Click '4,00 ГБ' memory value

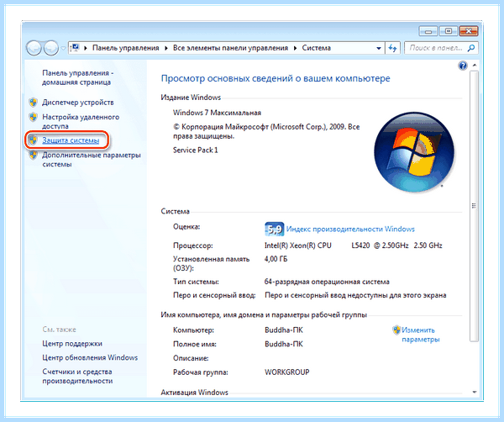tap(276, 259)
